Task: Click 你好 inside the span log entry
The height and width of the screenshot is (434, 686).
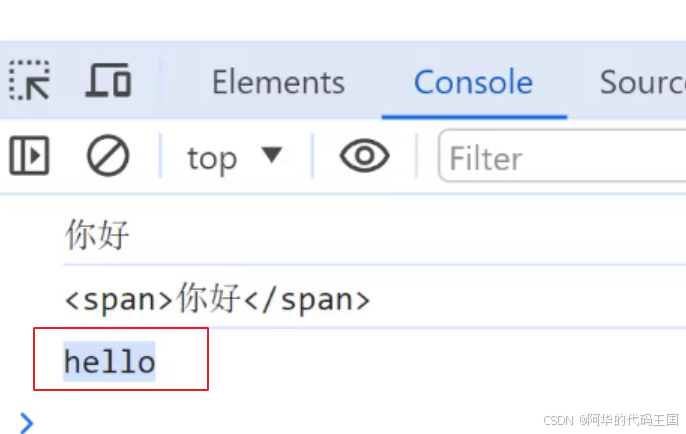Action: (x=208, y=298)
